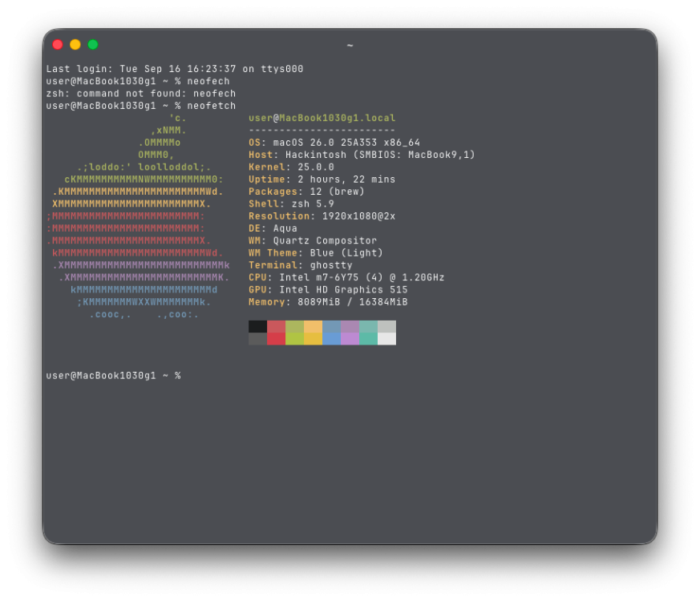Click the empty prompt after the neofetch output

pos(113,376)
